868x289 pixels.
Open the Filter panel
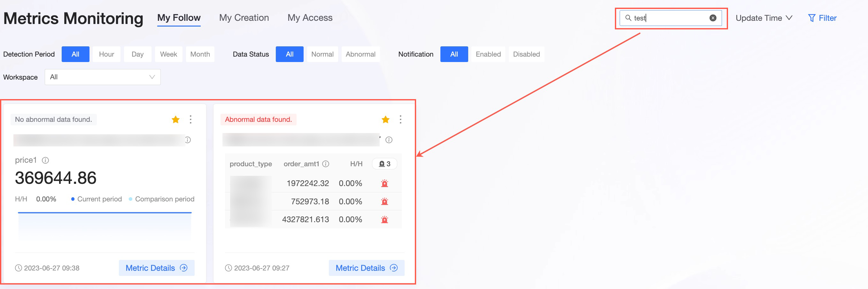[822, 18]
